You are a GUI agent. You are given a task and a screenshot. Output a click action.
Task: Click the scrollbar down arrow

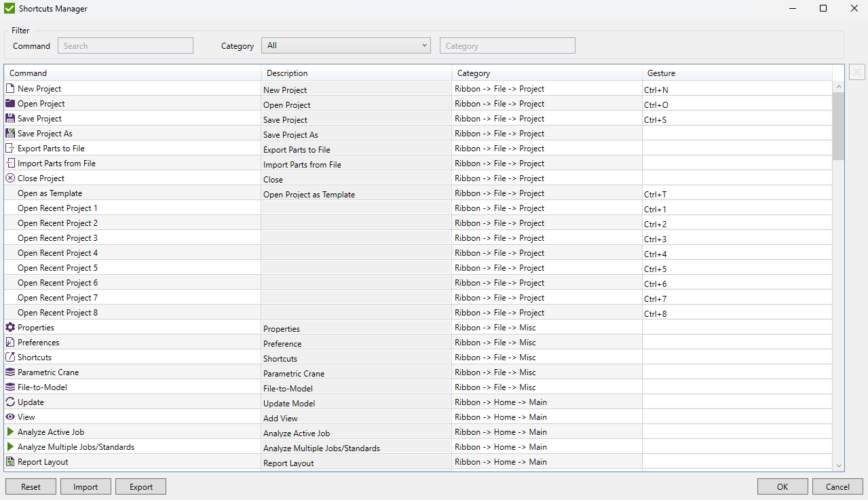839,465
